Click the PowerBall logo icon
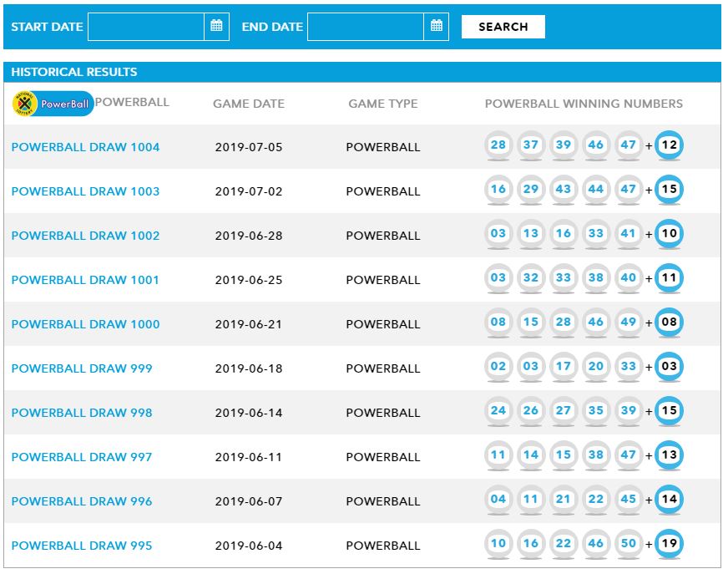The image size is (728, 574). point(53,104)
